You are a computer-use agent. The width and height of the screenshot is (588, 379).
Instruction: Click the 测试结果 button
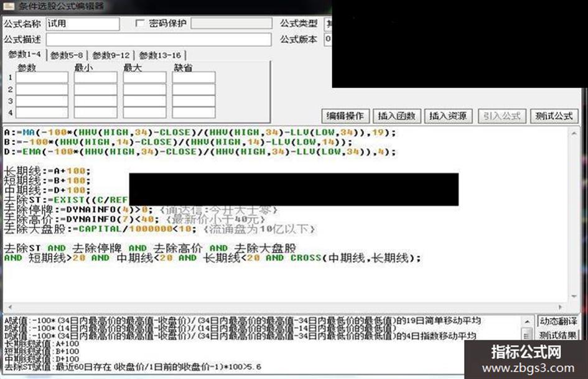coord(558,335)
